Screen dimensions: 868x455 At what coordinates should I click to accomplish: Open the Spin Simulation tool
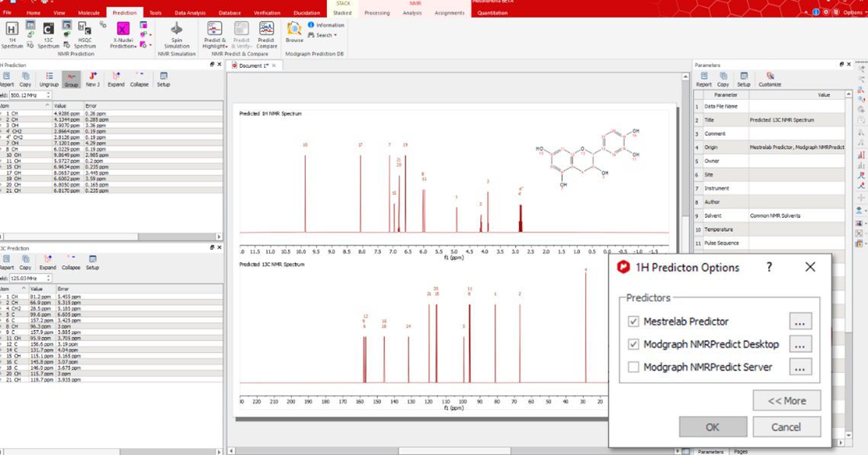point(177,34)
